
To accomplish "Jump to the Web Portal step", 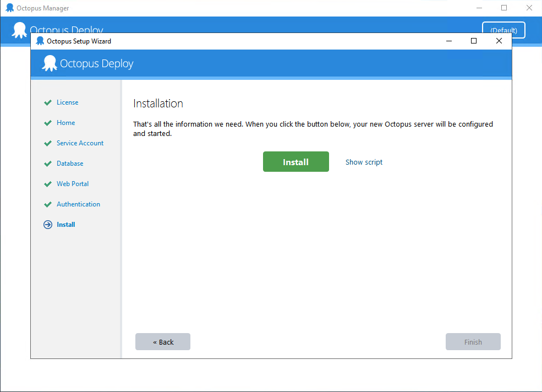I will point(73,184).
